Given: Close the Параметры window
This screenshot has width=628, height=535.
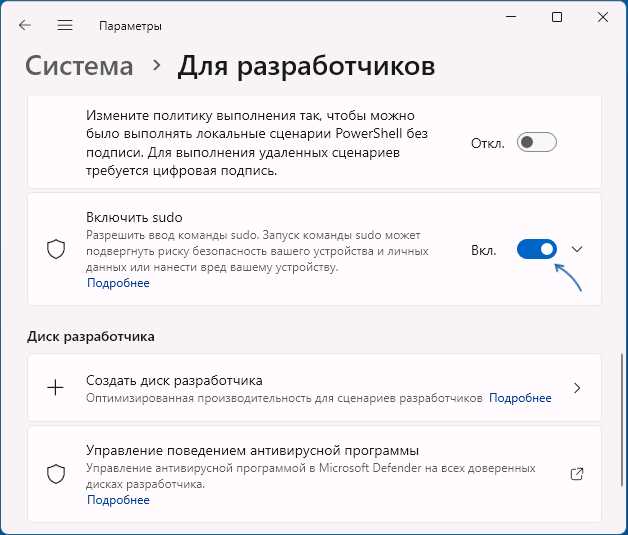Looking at the screenshot, I should pos(603,17).
